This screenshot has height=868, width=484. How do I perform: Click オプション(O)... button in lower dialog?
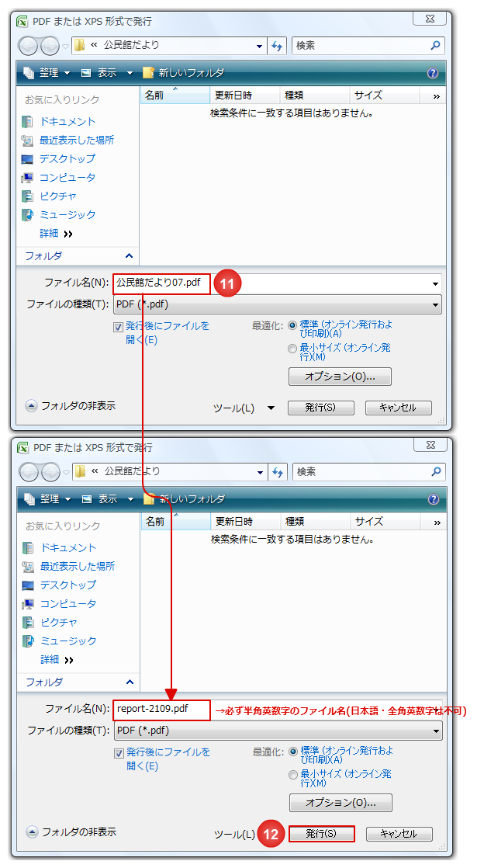pyautogui.click(x=341, y=803)
